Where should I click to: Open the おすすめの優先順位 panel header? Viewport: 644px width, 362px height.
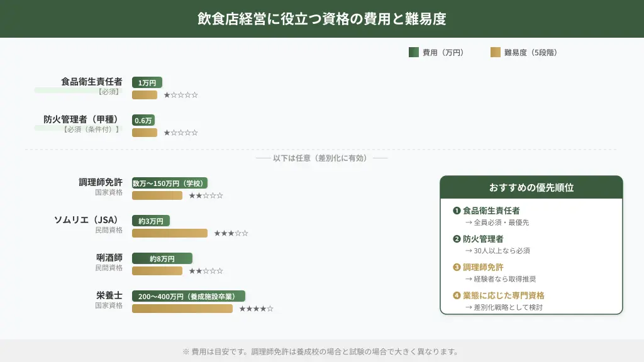pyautogui.click(x=531, y=187)
